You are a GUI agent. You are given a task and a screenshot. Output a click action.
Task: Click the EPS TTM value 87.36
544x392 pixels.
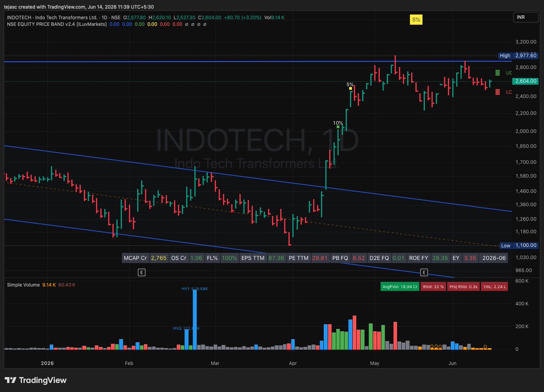pos(277,258)
